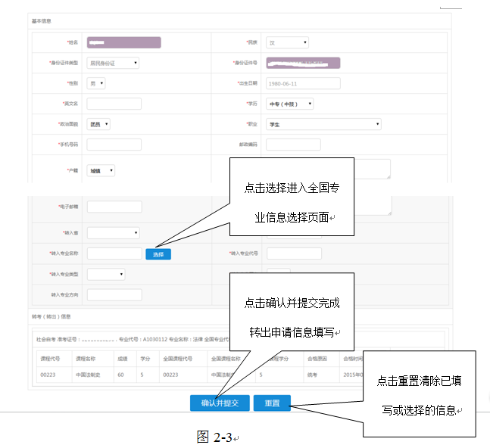Focus the 身份证件号 input field

point(303,64)
